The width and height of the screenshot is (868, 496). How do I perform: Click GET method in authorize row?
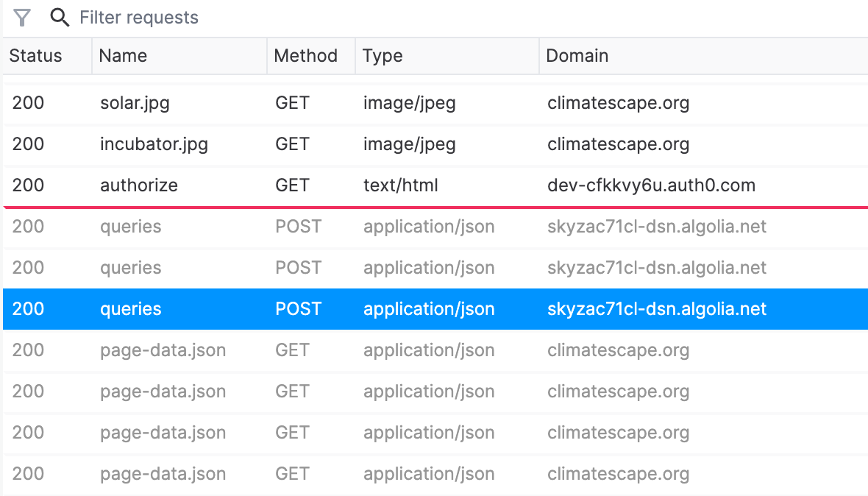292,185
